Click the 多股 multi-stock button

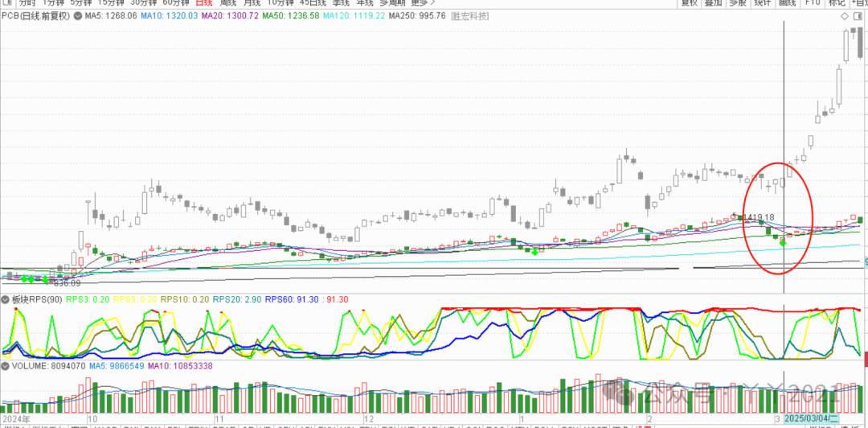pos(738,3)
